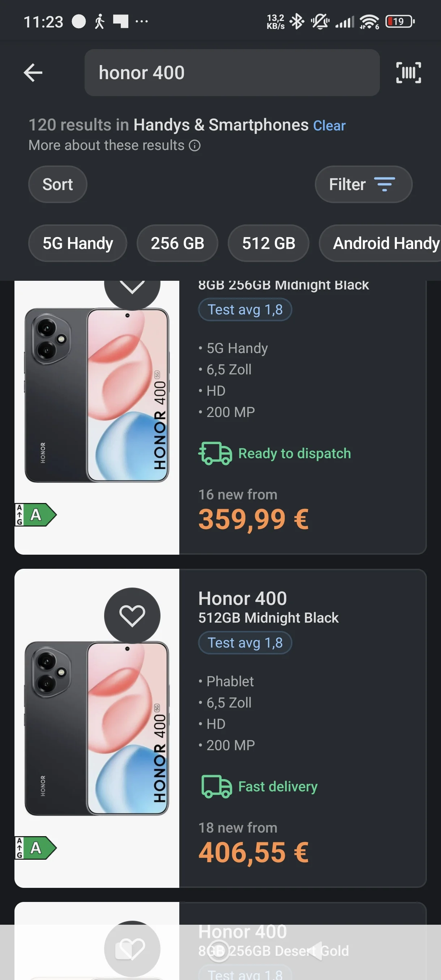This screenshot has height=980, width=441.
Task: Open the barcode scanner
Action: [x=408, y=73]
